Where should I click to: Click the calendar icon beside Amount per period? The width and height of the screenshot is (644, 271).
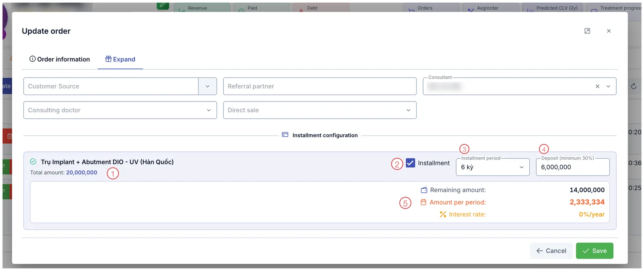pyautogui.click(x=423, y=202)
